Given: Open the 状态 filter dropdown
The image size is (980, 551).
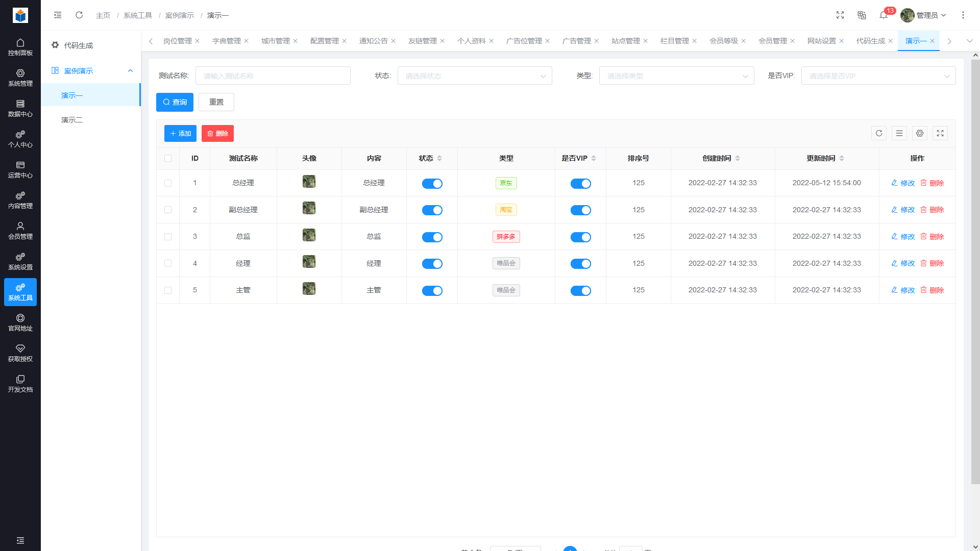Looking at the screenshot, I should [x=475, y=76].
